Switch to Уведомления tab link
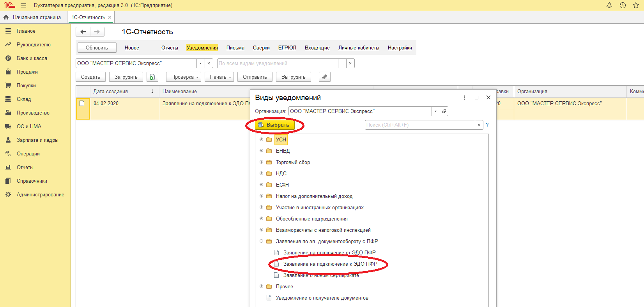The image size is (644, 307). pyautogui.click(x=202, y=48)
